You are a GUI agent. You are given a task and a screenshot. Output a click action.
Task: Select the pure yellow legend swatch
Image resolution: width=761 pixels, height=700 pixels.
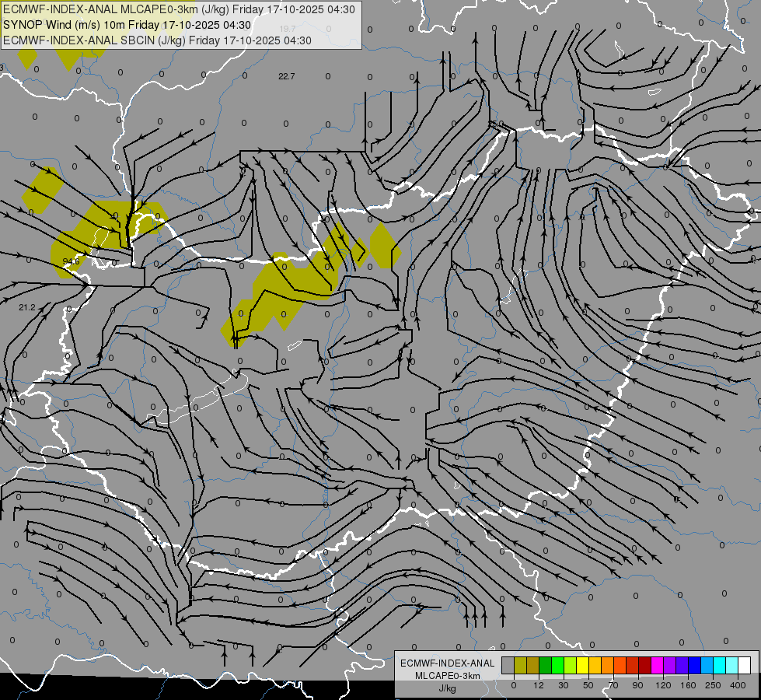click(582, 665)
